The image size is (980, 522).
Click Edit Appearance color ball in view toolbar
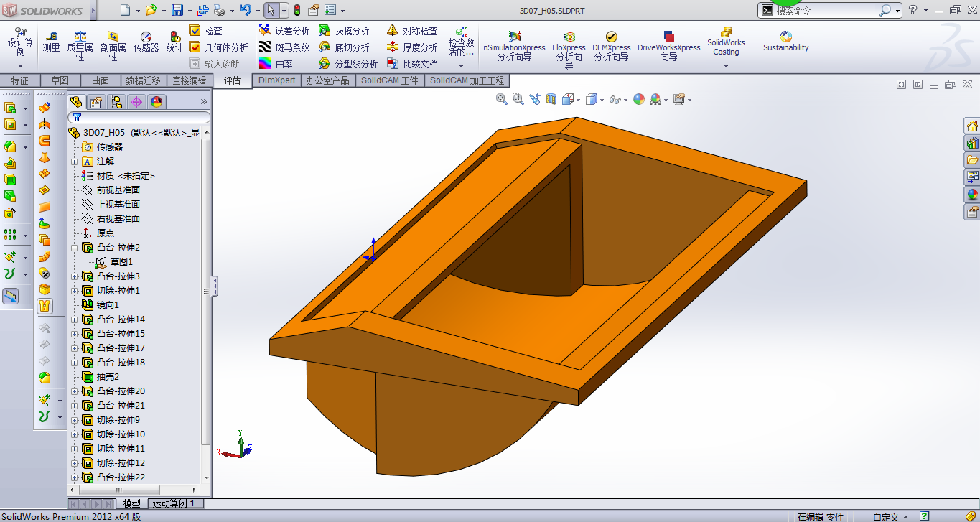tap(638, 99)
